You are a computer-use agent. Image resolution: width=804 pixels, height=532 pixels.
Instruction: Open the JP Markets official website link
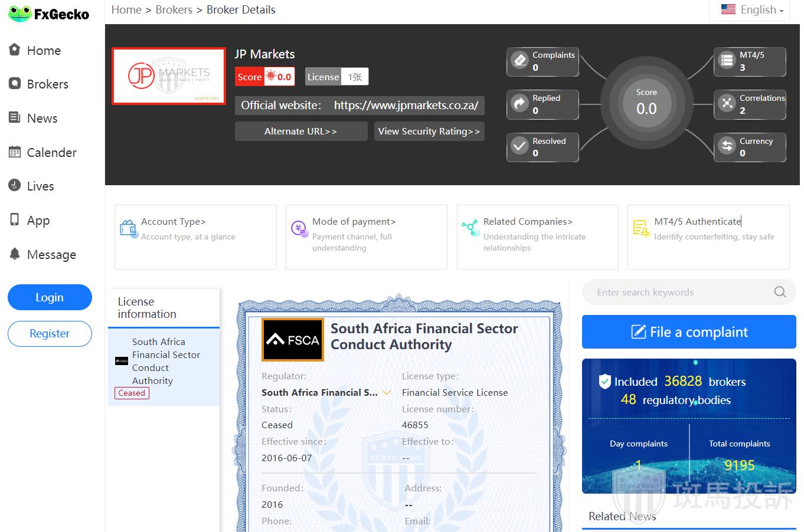click(x=406, y=106)
